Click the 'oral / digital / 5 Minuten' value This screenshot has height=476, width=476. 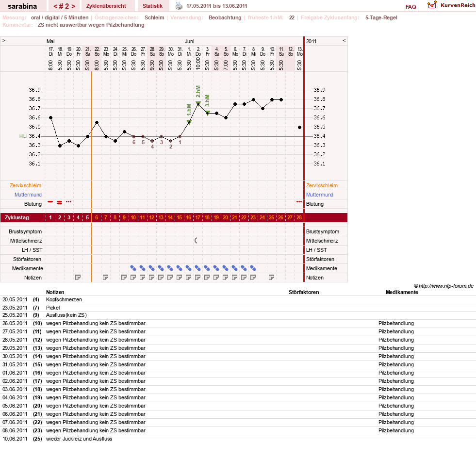pyautogui.click(x=60, y=17)
